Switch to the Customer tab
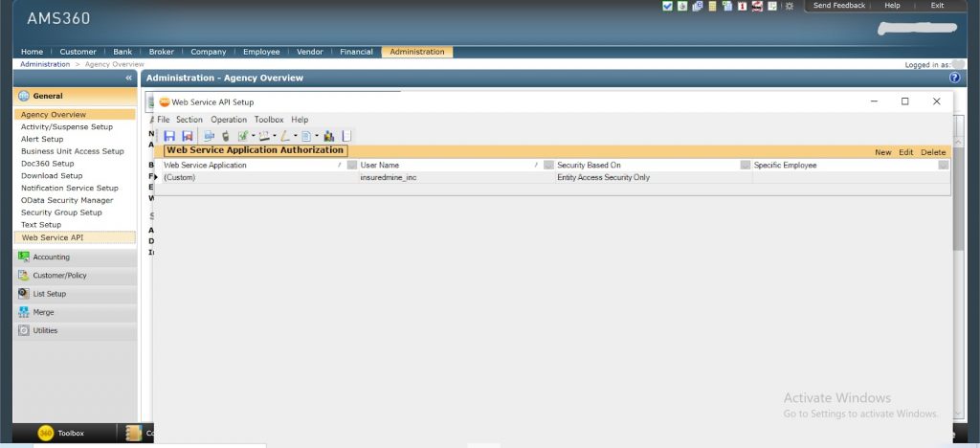 click(78, 52)
